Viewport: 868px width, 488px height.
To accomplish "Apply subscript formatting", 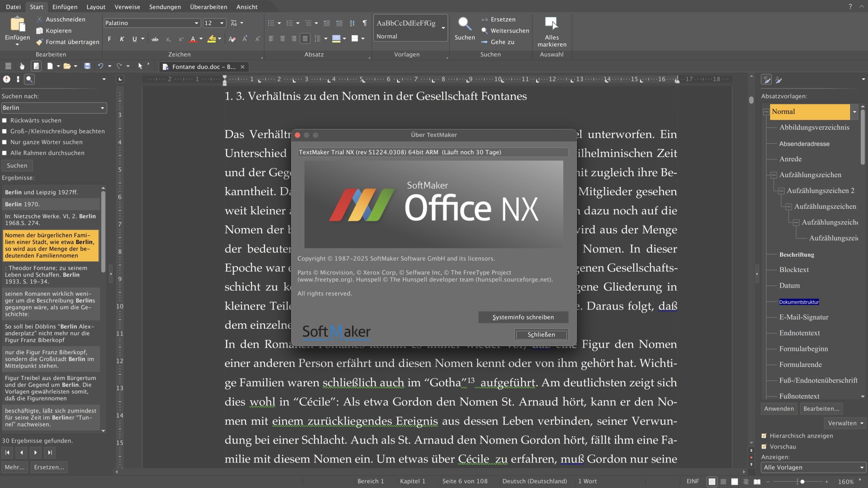I will (x=168, y=39).
